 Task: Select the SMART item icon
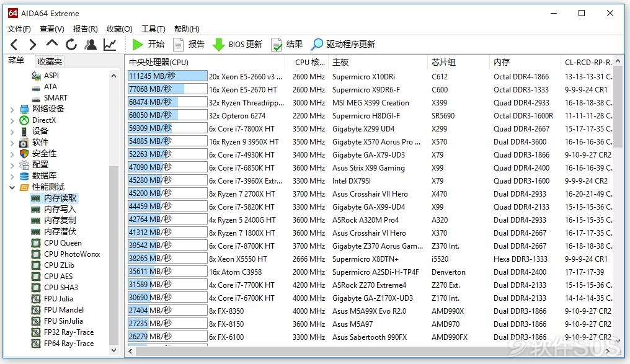pyautogui.click(x=36, y=99)
